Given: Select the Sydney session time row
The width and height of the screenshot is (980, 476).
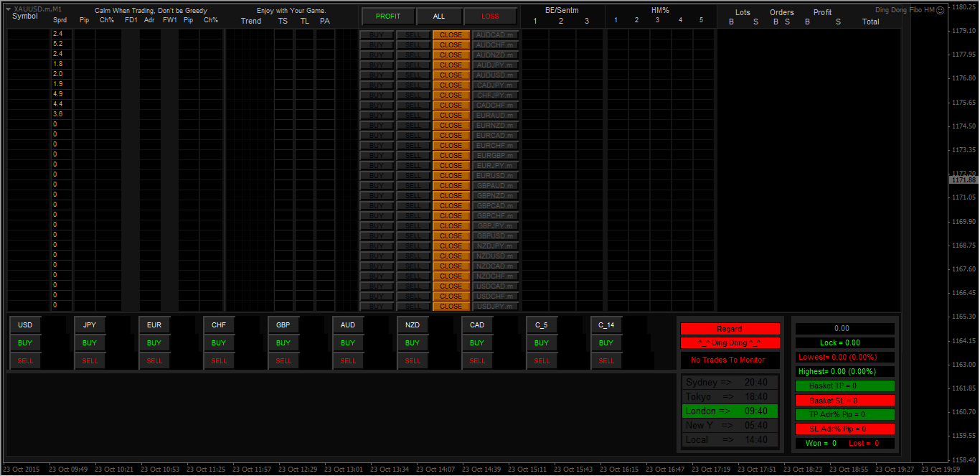Looking at the screenshot, I should (730, 383).
